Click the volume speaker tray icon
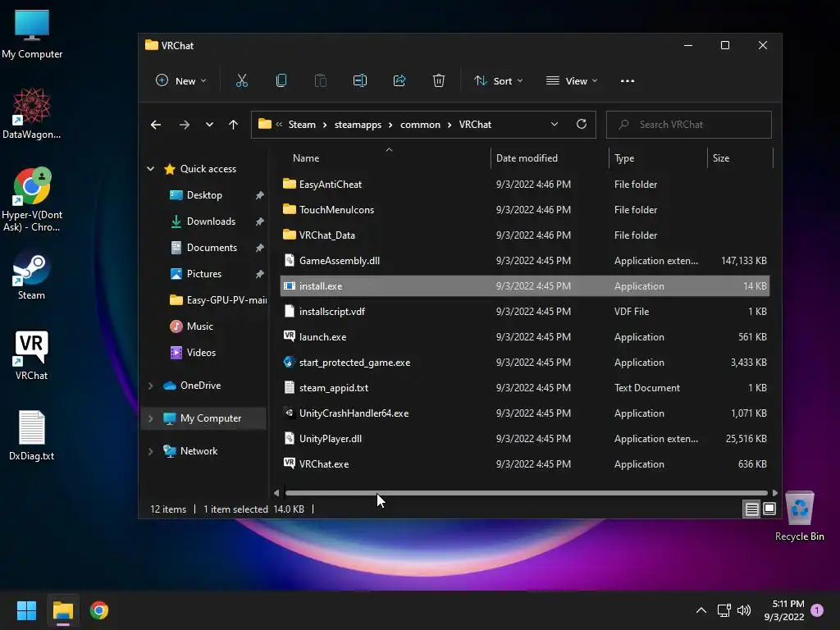Image resolution: width=840 pixels, height=630 pixels. (x=744, y=610)
